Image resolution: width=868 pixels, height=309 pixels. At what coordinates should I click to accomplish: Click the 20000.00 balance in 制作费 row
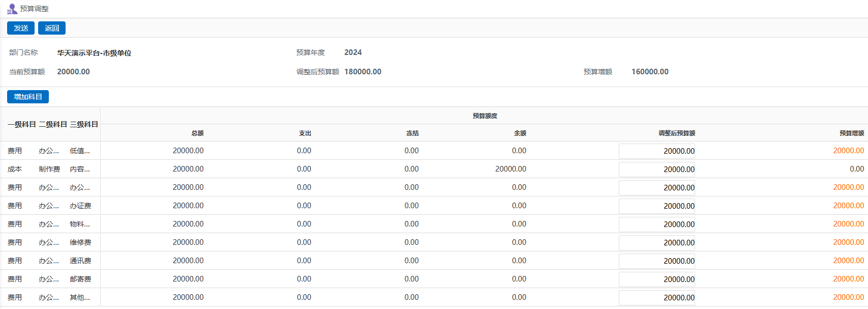point(511,169)
